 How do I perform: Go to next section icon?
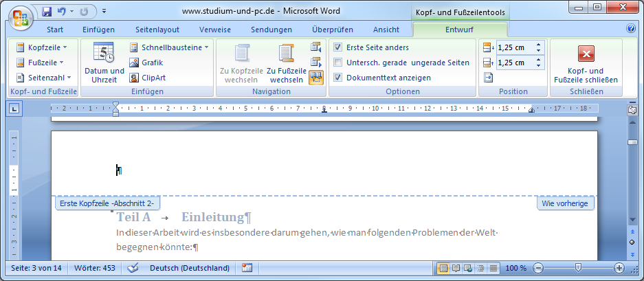pos(316,63)
